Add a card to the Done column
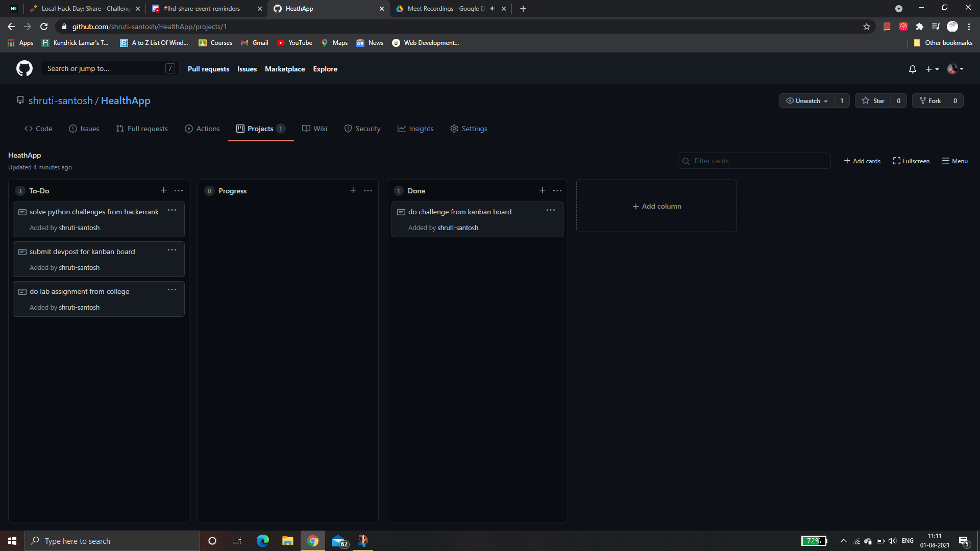This screenshot has height=551, width=980. pyautogui.click(x=542, y=190)
